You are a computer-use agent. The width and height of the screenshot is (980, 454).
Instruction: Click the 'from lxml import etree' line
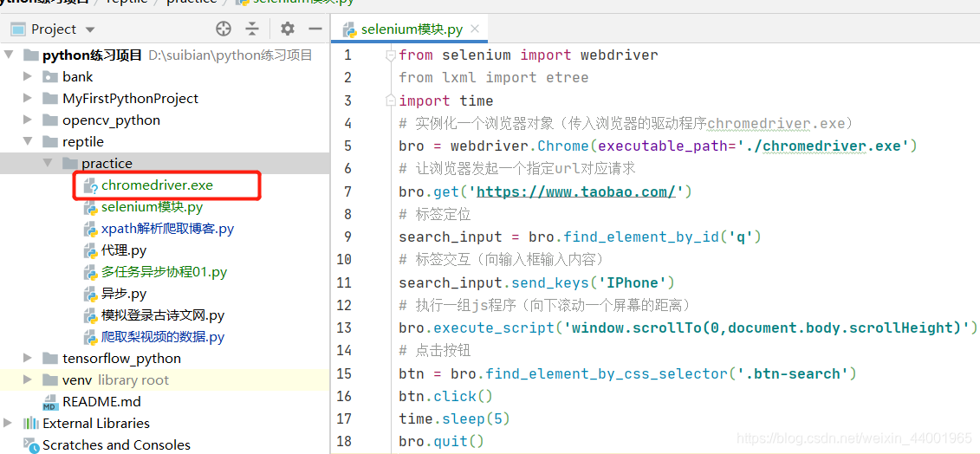[x=494, y=77]
